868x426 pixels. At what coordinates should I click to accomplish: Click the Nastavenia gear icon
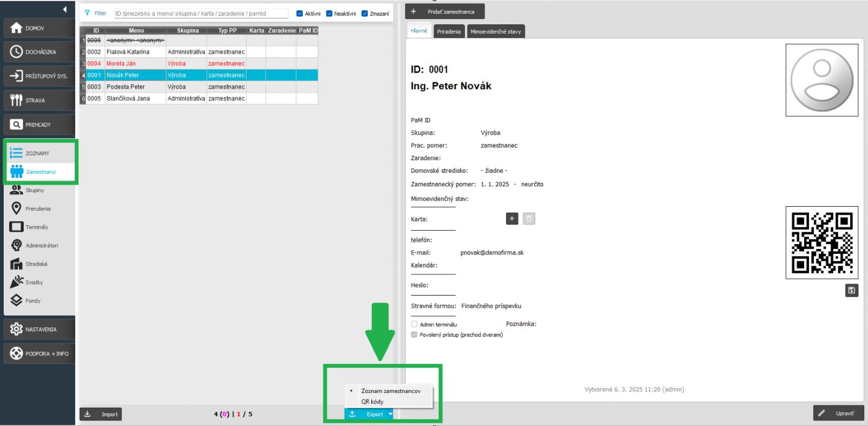tap(16, 329)
